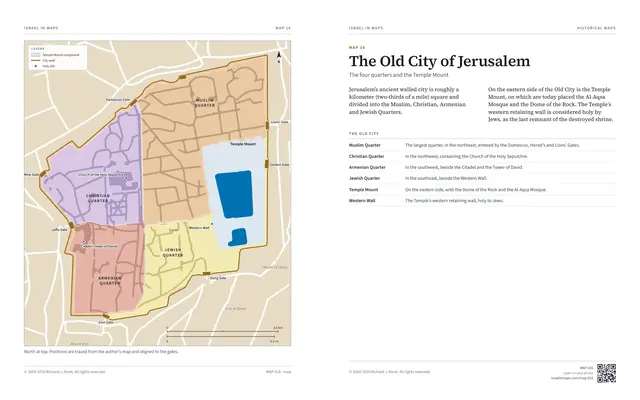
Task: Click the map caption 'North at top...'
Action: 101,351
